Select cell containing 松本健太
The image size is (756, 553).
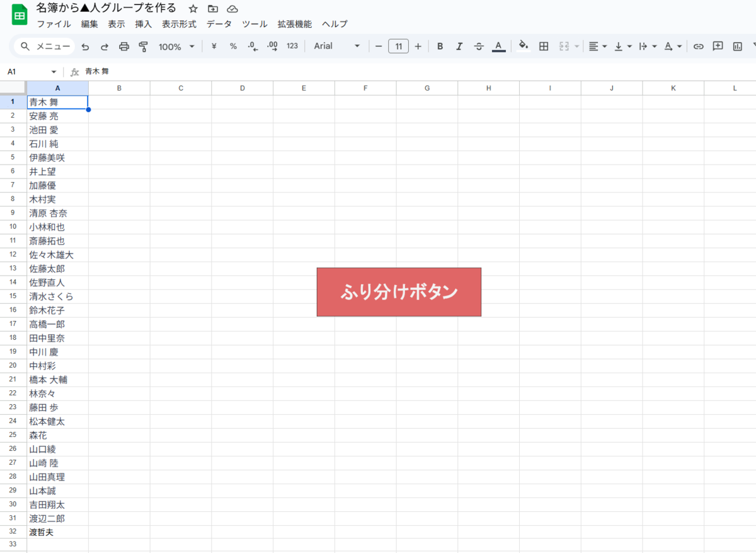[x=57, y=421]
